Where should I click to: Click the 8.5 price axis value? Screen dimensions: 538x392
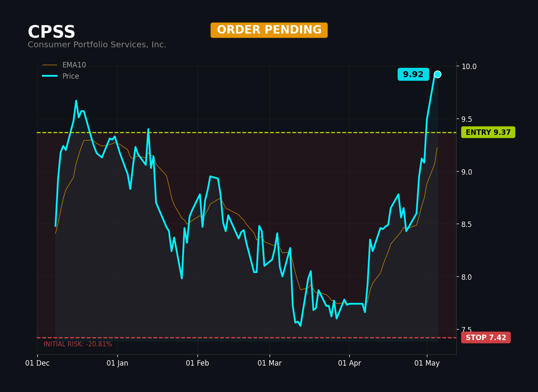click(x=467, y=224)
